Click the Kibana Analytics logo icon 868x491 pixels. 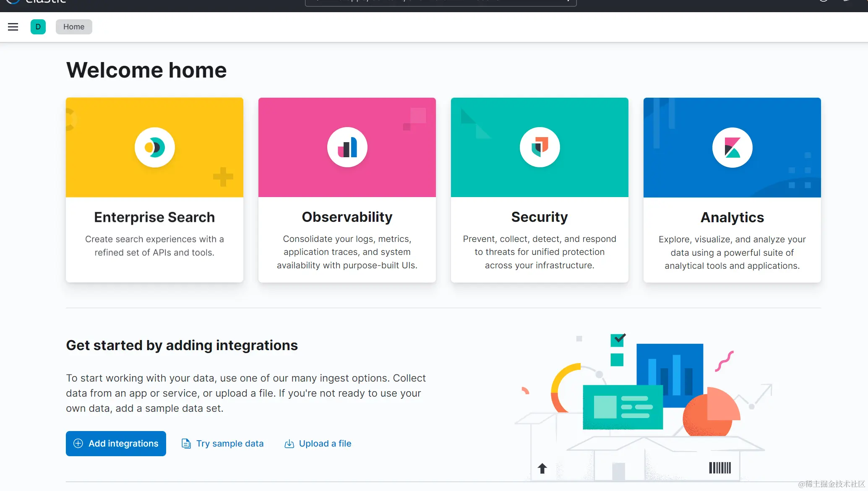[x=732, y=147]
